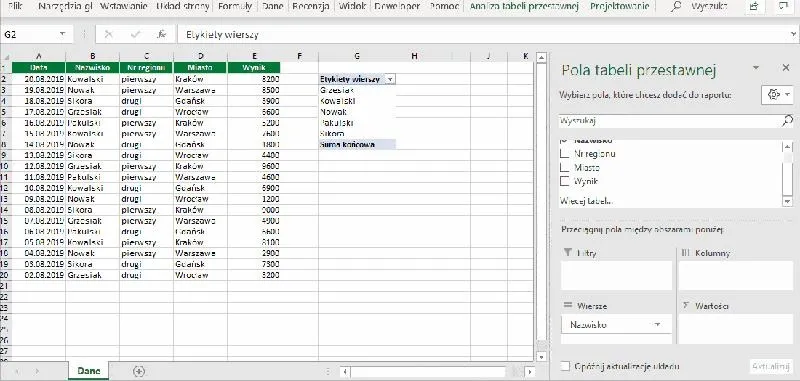Close the Pola tabeli przestawnej pane
Image resolution: width=800 pixels, height=381 pixels.
click(x=786, y=68)
